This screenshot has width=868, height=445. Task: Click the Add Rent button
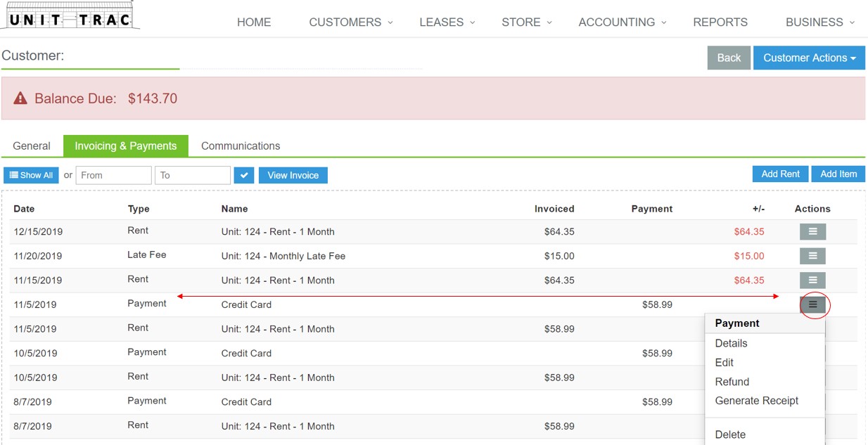tap(780, 174)
